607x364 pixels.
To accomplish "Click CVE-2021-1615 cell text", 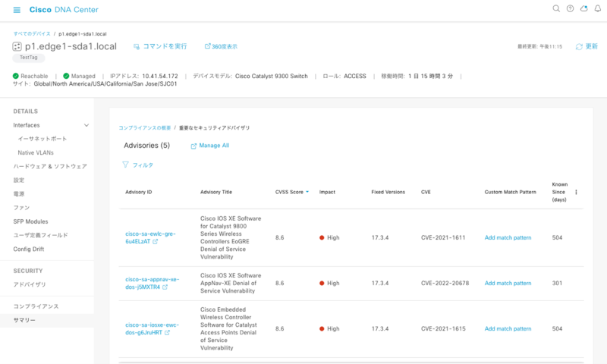I will click(443, 328).
